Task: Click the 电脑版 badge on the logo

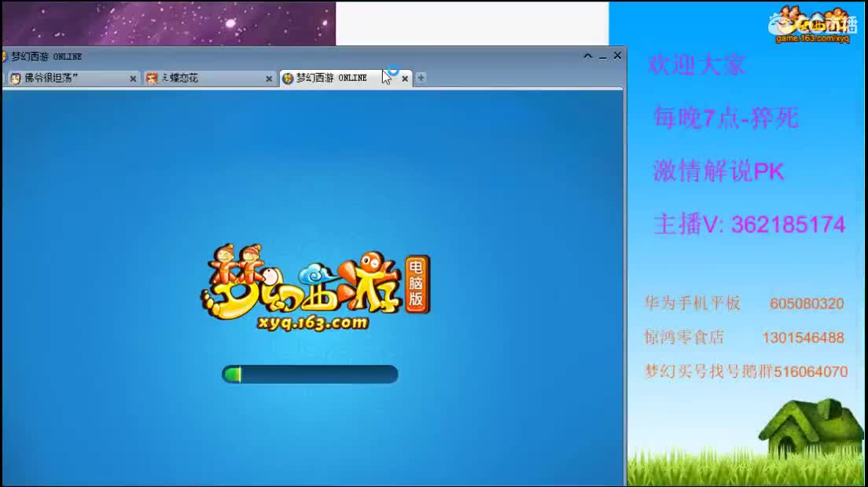Action: tap(417, 284)
